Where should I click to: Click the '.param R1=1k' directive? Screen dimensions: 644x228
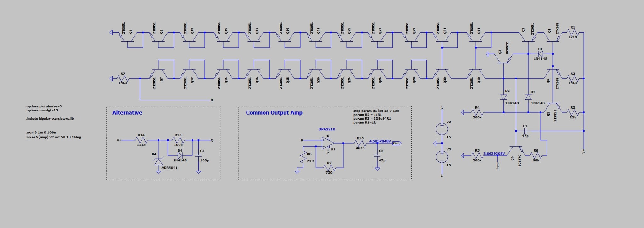[x=364, y=122]
